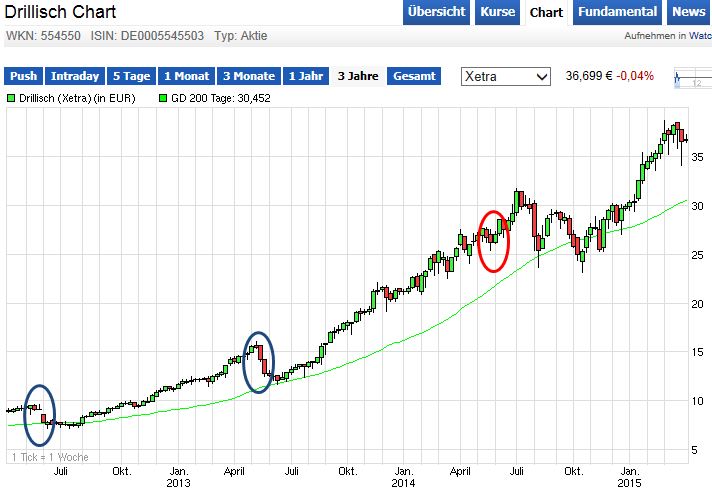Click the 20 price axis label
The width and height of the screenshot is (712, 491).
pyautogui.click(x=697, y=304)
